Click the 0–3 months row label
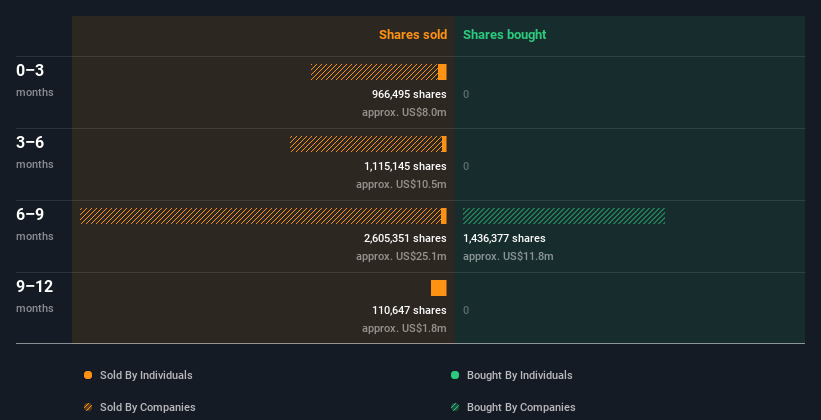Image resolution: width=821 pixels, height=420 pixels. pos(35,80)
